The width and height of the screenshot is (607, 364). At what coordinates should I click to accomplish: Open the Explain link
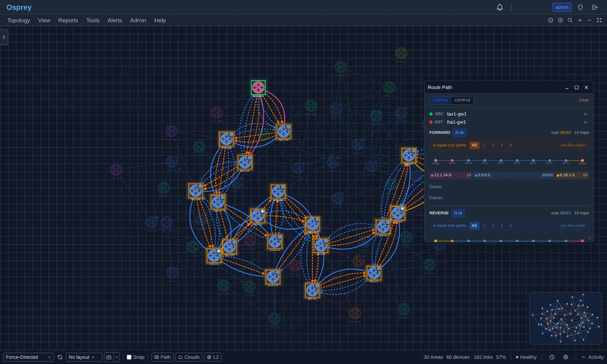pos(436,198)
